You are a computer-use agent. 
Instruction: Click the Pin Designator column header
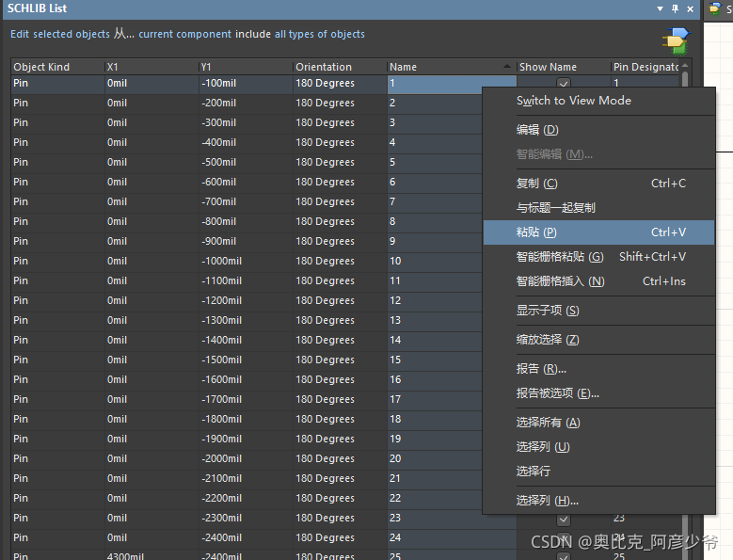pyautogui.click(x=645, y=67)
